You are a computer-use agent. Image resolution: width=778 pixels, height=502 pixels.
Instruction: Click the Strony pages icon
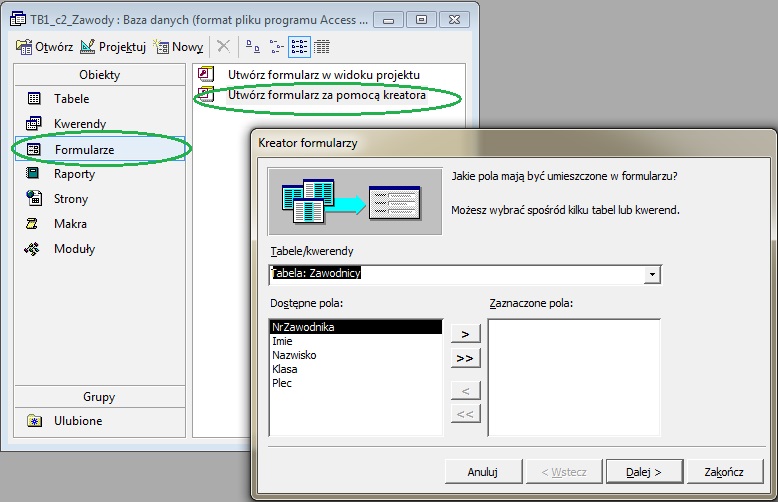(x=34, y=198)
